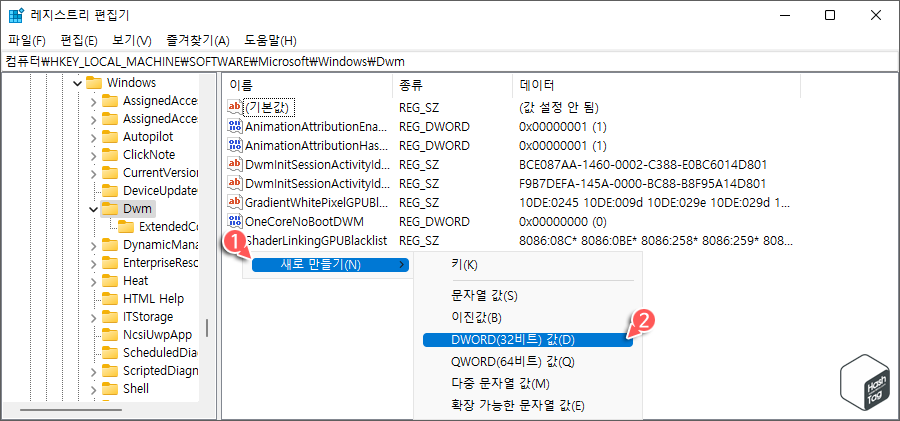The image size is (900, 421).
Task: Click the Heat folder icon
Action: tap(110, 280)
